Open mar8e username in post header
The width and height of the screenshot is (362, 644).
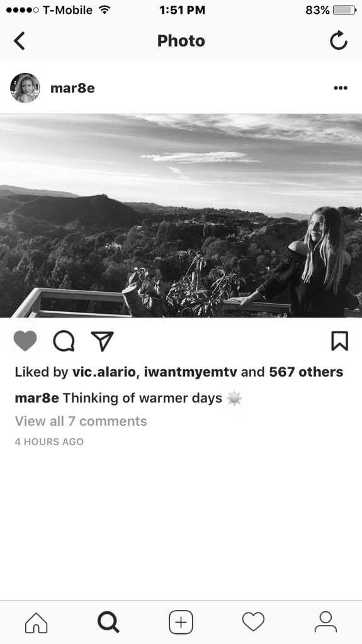click(x=72, y=88)
